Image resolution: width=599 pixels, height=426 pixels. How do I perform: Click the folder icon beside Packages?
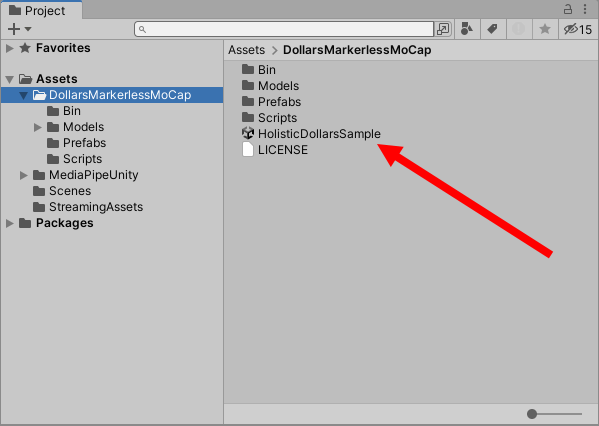point(25,223)
